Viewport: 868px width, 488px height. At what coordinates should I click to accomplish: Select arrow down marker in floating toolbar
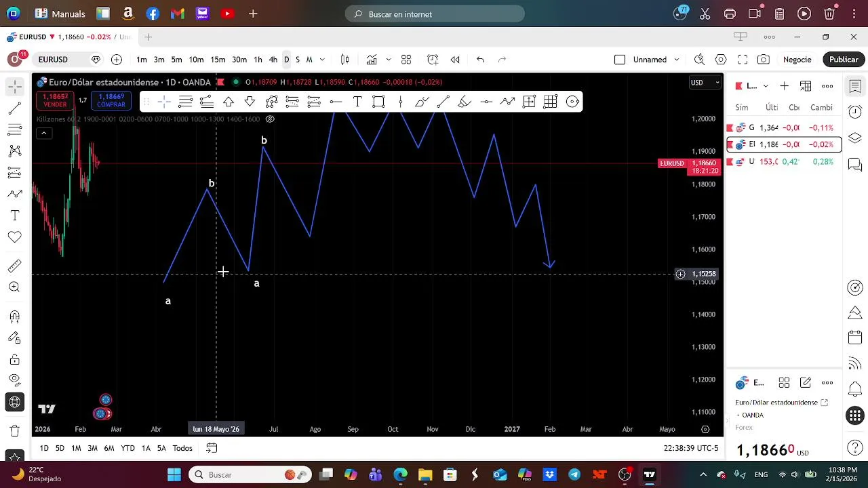pos(250,102)
